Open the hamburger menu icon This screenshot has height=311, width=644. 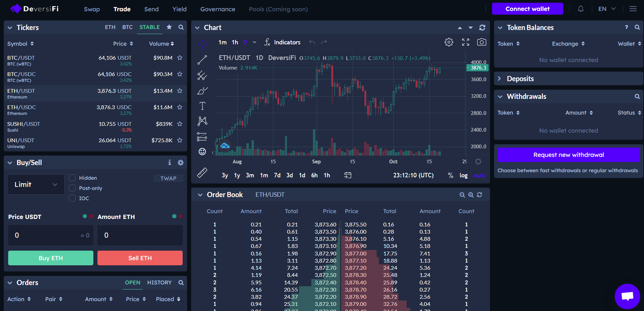pos(633,9)
